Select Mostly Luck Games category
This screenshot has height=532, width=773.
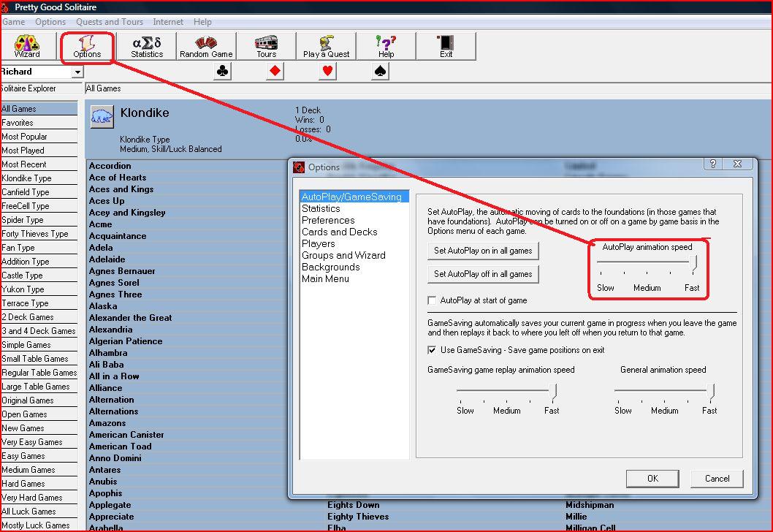point(39,525)
